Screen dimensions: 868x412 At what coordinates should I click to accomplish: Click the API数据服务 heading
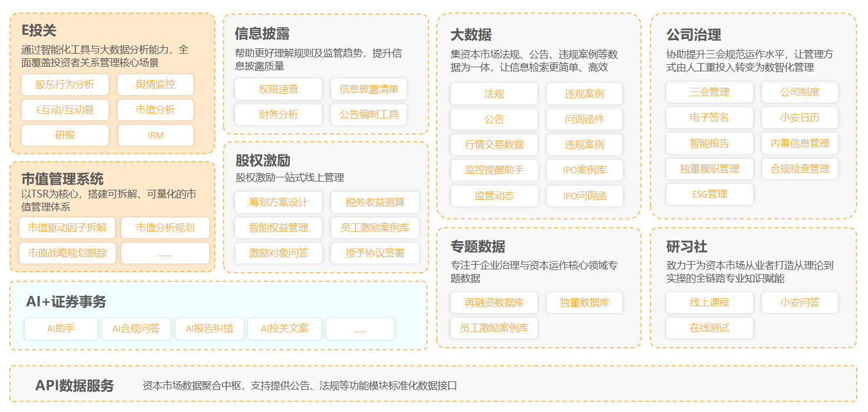pos(74,386)
